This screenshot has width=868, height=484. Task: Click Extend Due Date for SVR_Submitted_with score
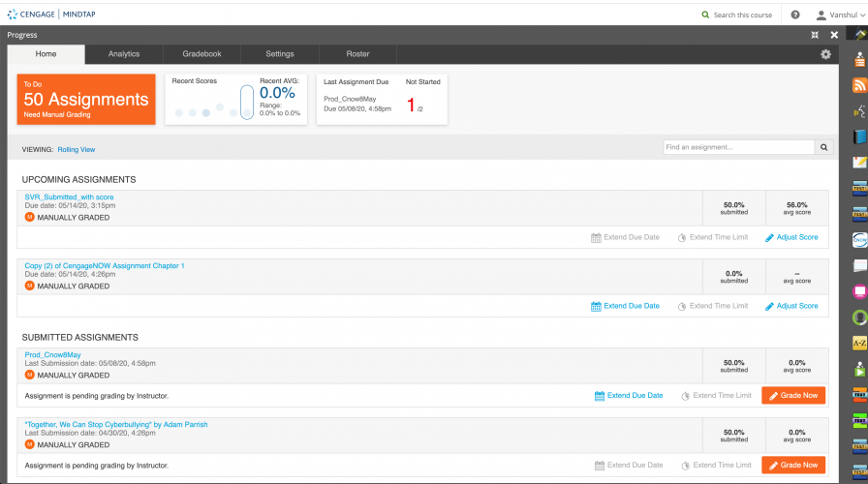[x=625, y=237]
